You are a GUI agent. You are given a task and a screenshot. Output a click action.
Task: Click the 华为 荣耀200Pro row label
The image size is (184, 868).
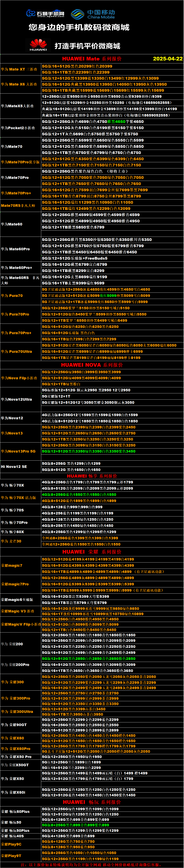point(15,665)
